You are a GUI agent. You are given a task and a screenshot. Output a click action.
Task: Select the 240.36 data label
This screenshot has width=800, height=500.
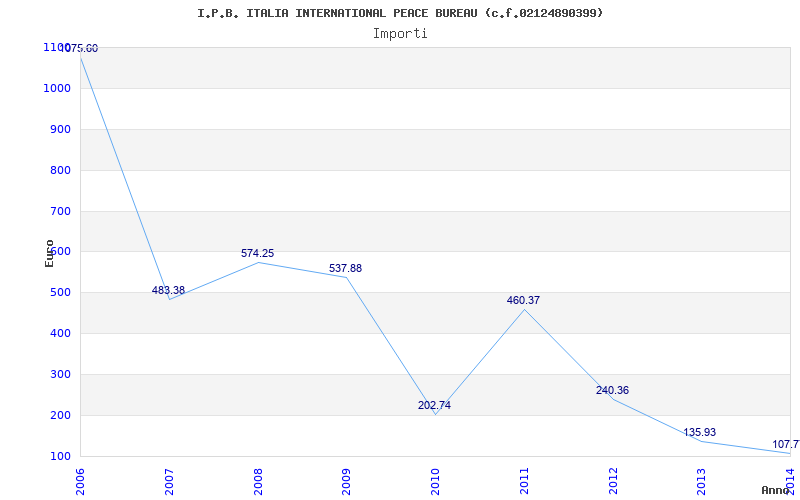(612, 390)
